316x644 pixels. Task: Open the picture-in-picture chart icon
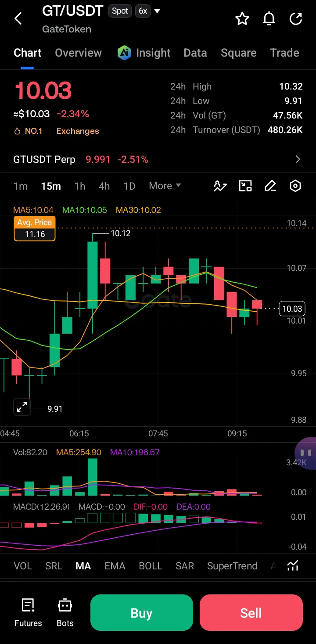(245, 186)
